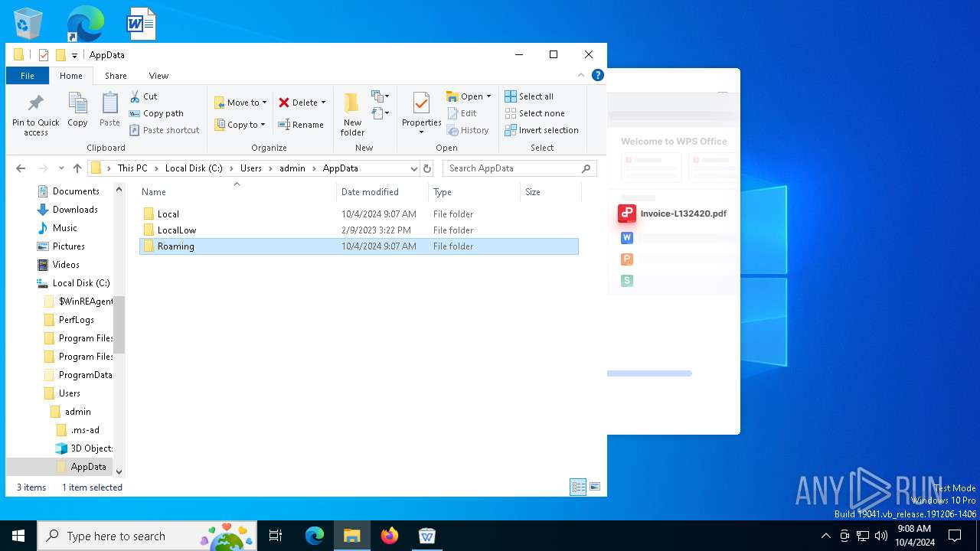Collapse the ribbon with chevron
Screen dimensions: 980x551
[581, 75]
